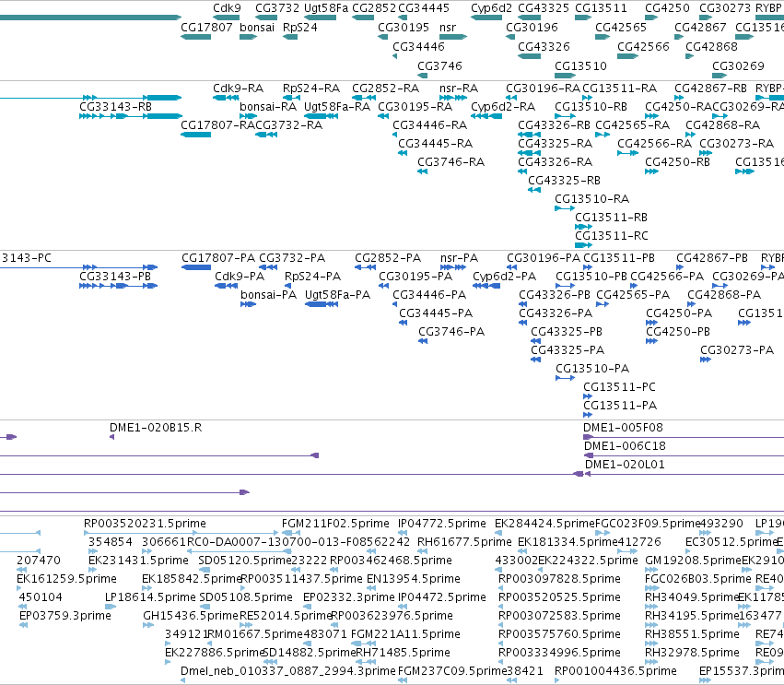Click the DME1-005F08 clone label

point(623,428)
